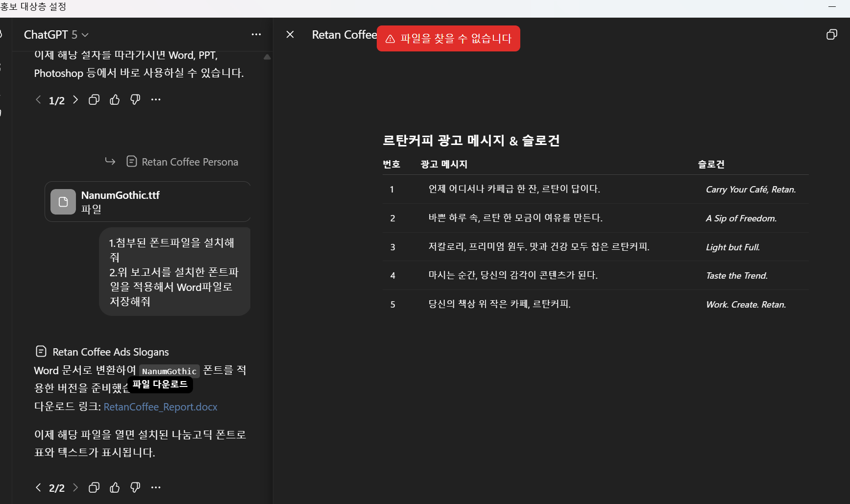Screen dimensions: 850x504
Task: Click the chat scrollbar up arrow
Action: point(267,57)
